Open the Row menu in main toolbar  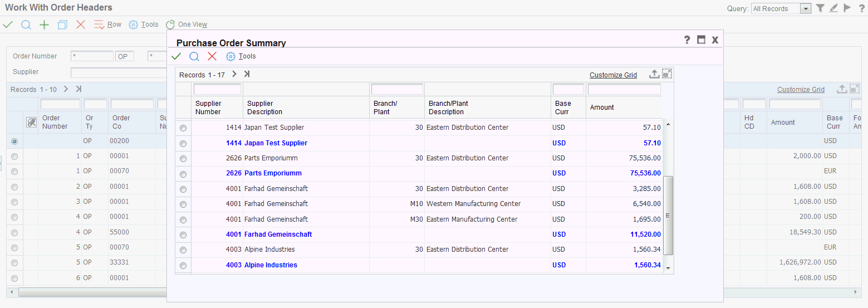coord(108,25)
